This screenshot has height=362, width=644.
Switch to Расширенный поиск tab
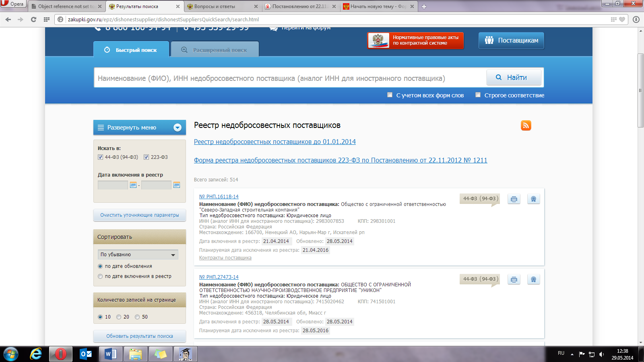pos(215,50)
